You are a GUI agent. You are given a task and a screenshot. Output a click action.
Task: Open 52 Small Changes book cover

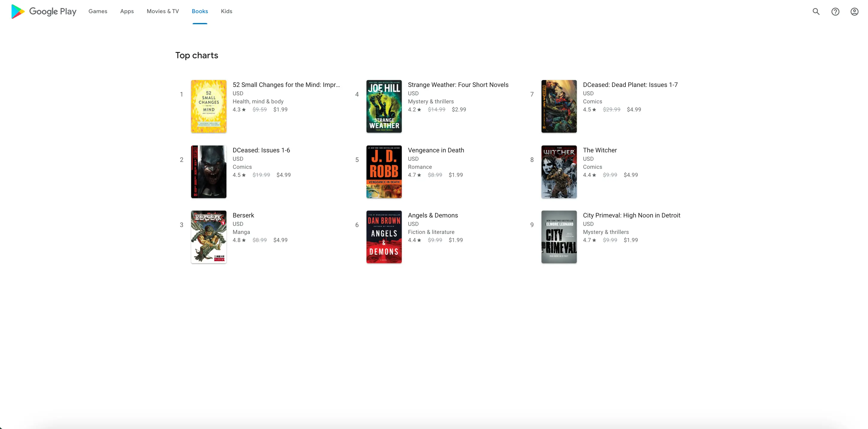[x=208, y=106]
